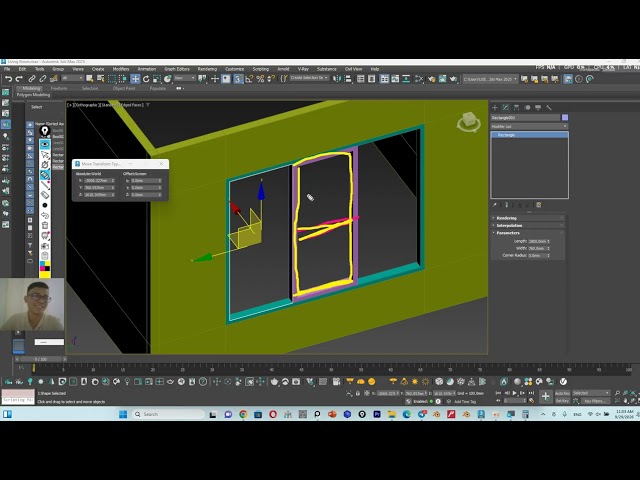The image size is (640, 480).
Task: Click the Set Key button
Action: (x=562, y=401)
